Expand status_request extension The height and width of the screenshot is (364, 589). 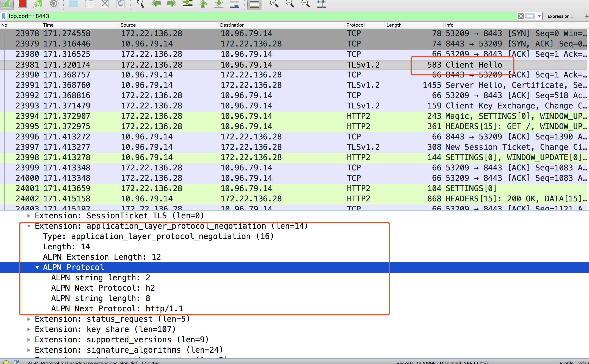(29, 319)
